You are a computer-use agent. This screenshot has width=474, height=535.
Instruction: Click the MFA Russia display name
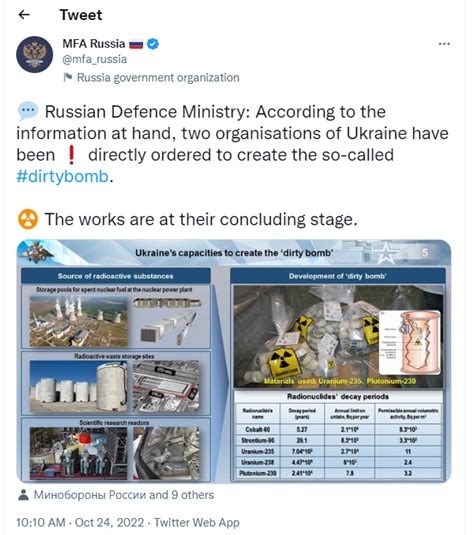(94, 44)
